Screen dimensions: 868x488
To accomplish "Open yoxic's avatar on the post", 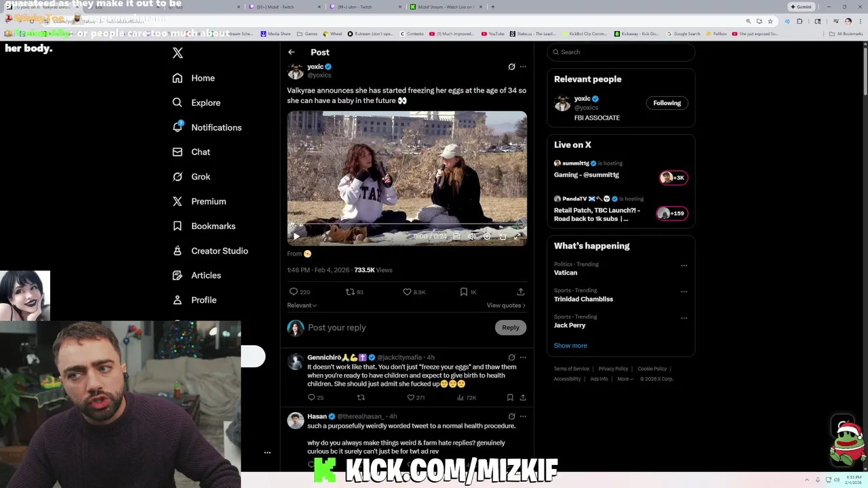I will pos(296,70).
